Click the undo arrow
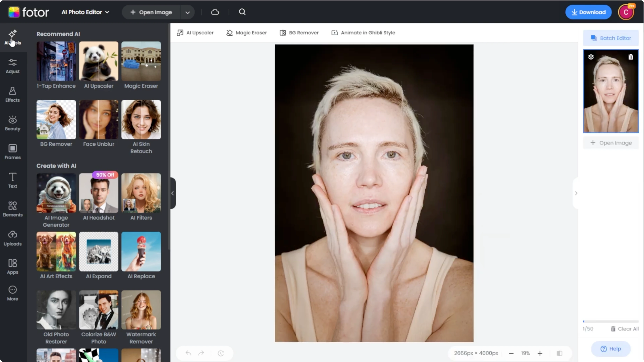This screenshot has height=362, width=644. [x=188, y=353]
